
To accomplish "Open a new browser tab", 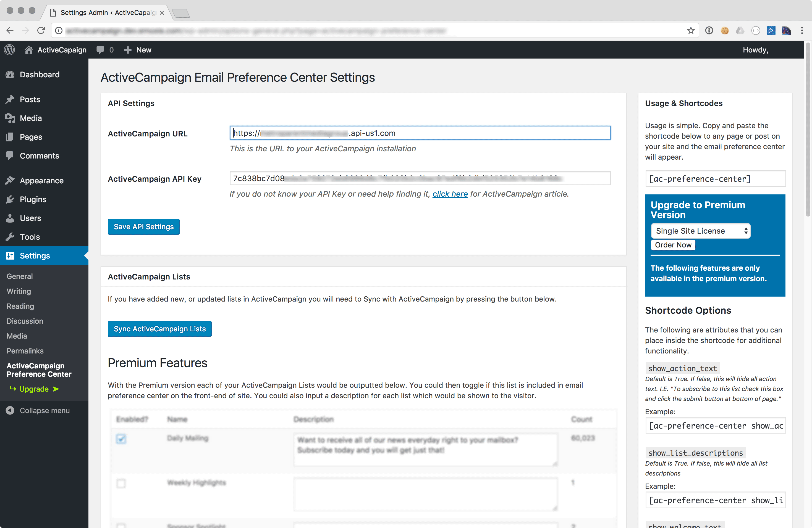I will (181, 13).
